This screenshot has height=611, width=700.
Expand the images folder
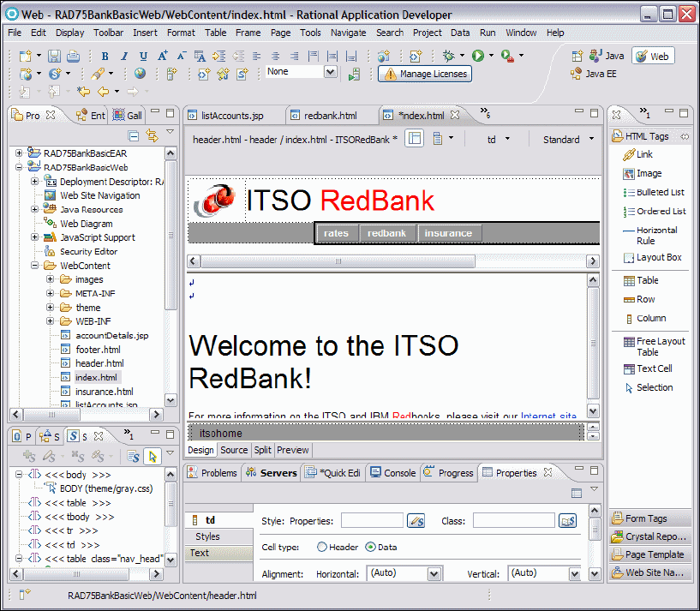[50, 279]
